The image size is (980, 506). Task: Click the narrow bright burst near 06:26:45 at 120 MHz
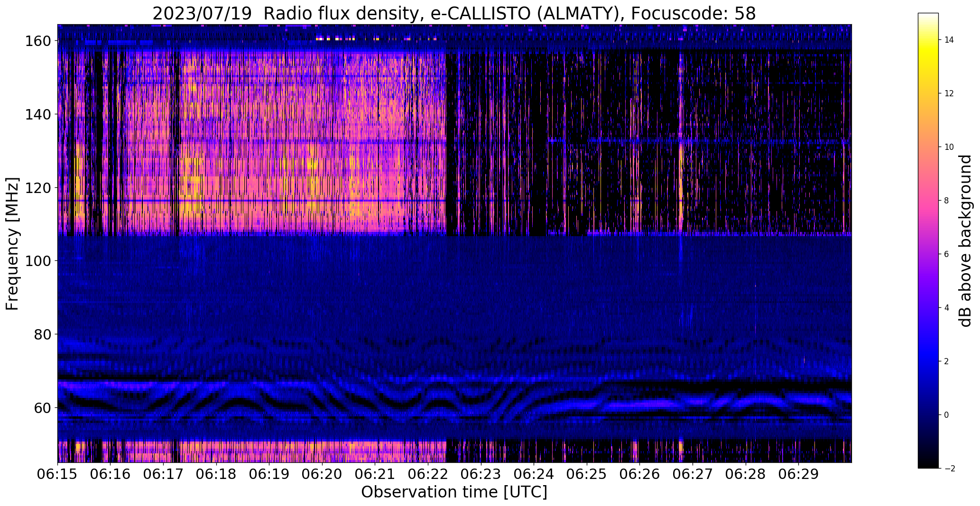[681, 188]
